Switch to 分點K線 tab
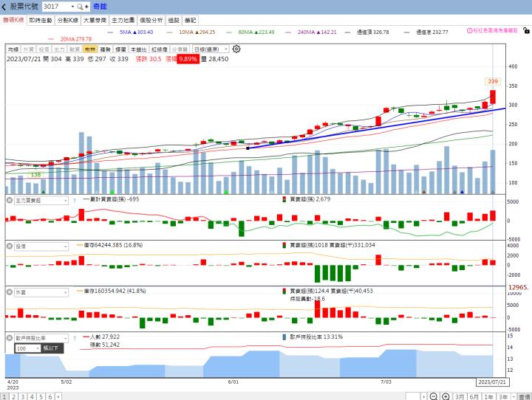This screenshot has width=532, height=400. click(x=68, y=20)
